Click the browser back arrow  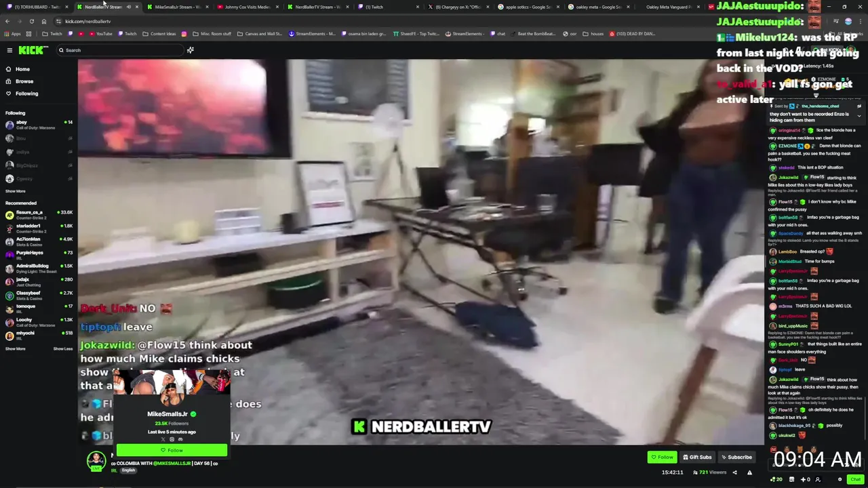(8, 21)
